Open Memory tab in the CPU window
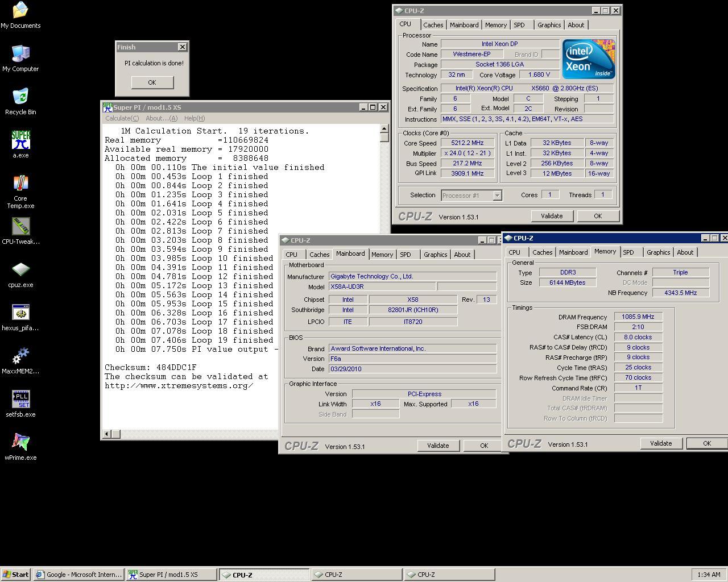728x582 pixels. click(496, 25)
